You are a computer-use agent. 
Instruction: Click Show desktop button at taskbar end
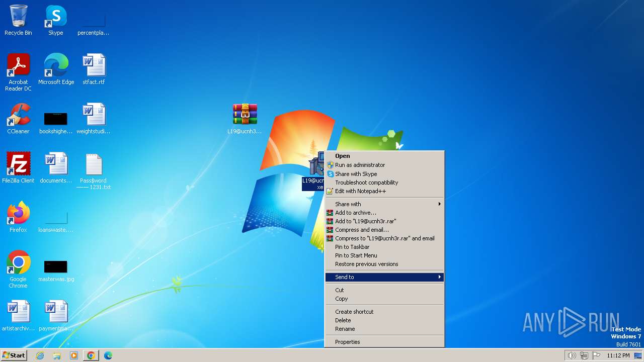tap(638, 355)
